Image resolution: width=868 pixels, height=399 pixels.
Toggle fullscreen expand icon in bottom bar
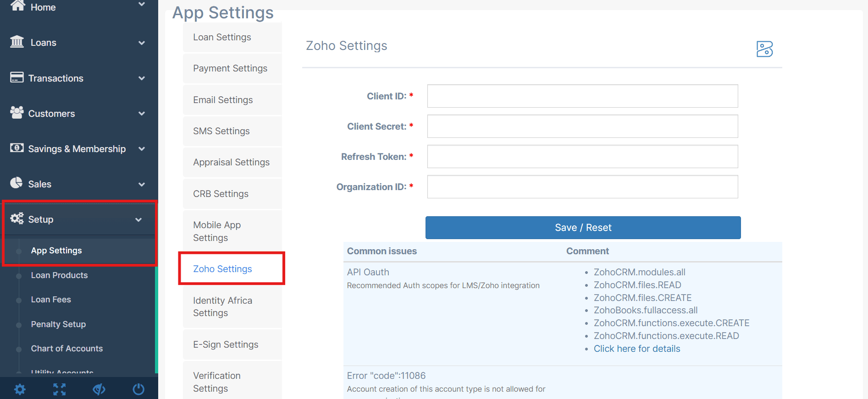(x=59, y=389)
